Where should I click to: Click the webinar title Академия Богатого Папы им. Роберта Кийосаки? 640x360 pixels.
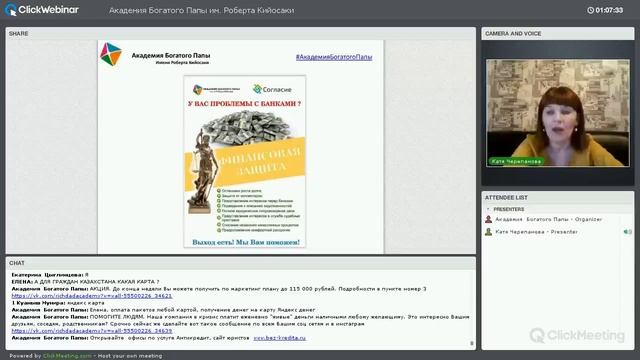coord(202,10)
